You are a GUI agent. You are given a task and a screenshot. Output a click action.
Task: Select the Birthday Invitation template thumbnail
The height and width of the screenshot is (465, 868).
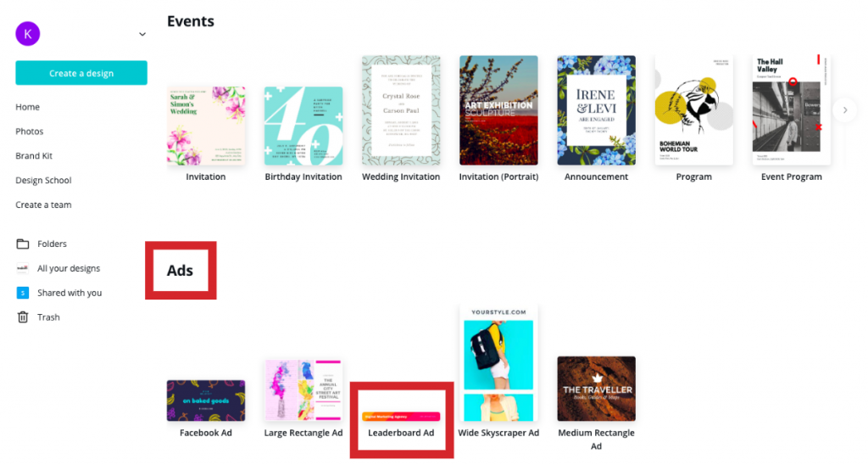pos(303,126)
